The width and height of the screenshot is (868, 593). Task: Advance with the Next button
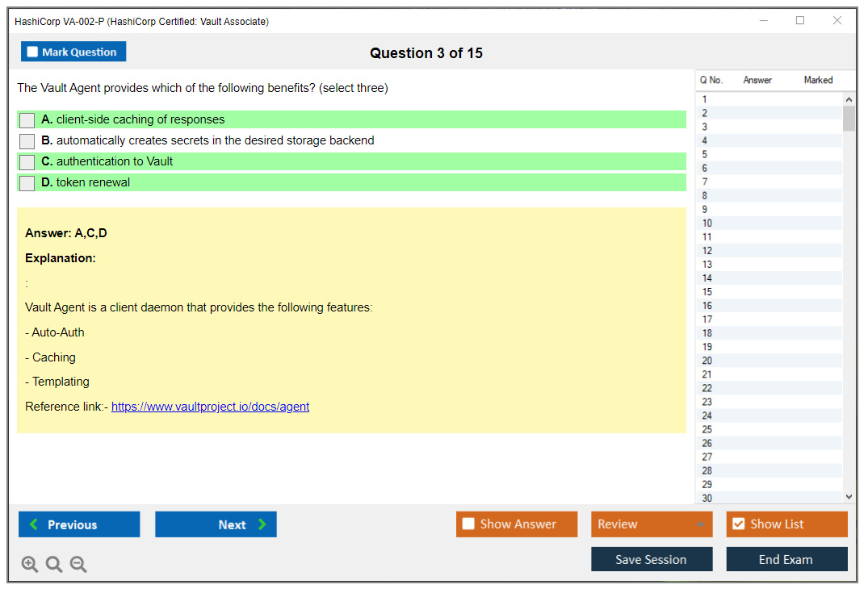click(216, 524)
